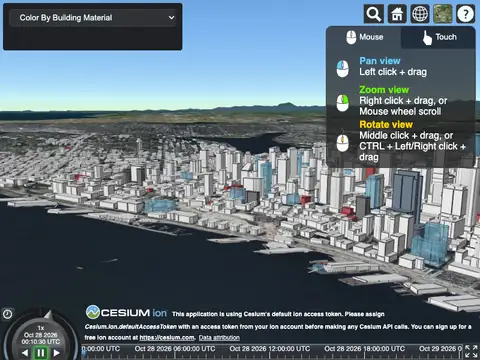This screenshot has height=360, width=480.
Task: Click the Rotate view heading text
Action: 386,125
